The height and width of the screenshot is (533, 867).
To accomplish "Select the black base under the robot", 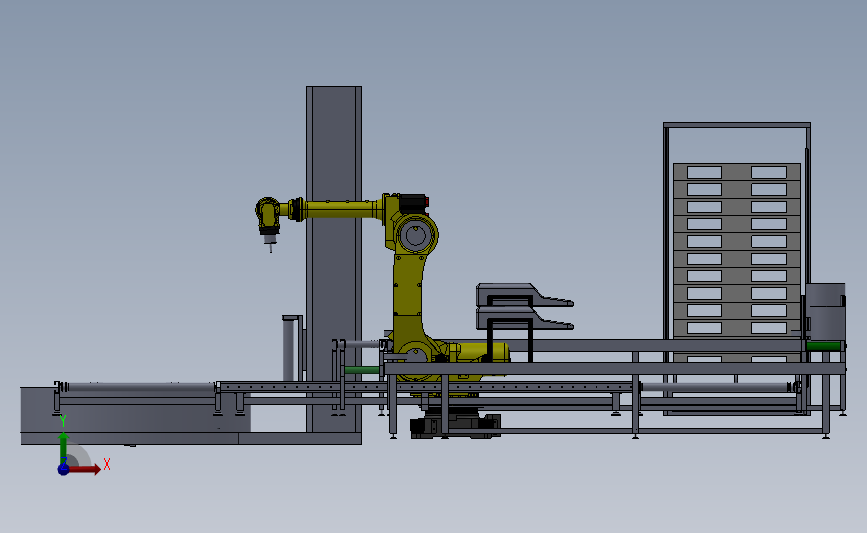I will click(456, 425).
